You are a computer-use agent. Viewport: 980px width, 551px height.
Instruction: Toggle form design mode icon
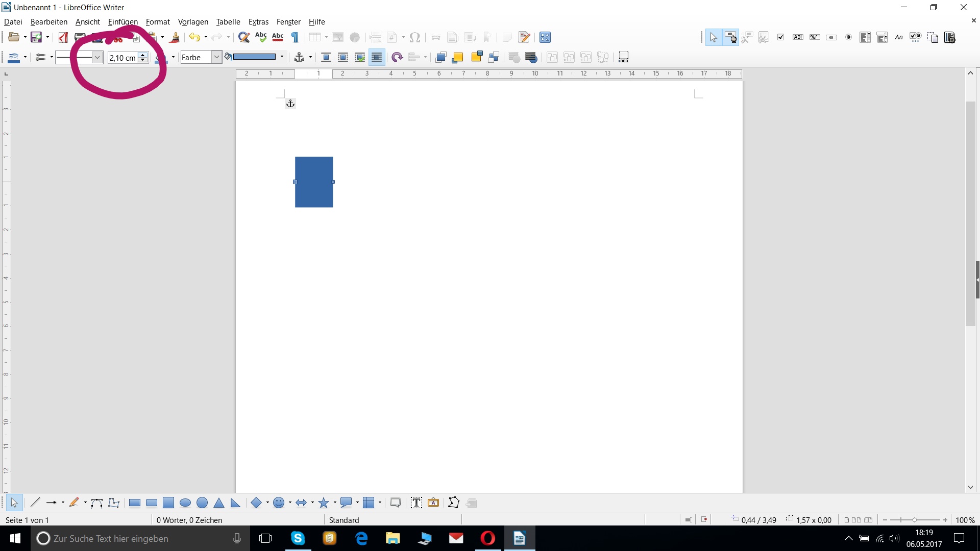[x=730, y=37]
